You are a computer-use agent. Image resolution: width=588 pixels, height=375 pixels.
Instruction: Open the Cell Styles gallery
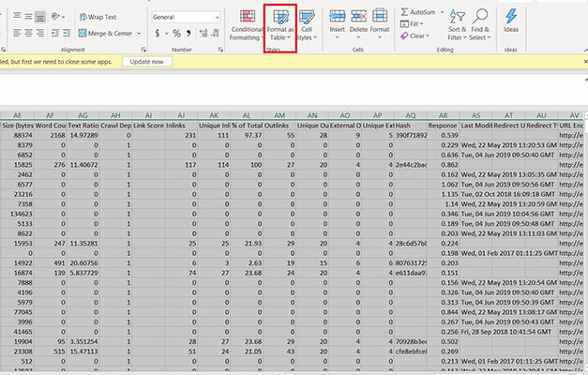coord(307,24)
